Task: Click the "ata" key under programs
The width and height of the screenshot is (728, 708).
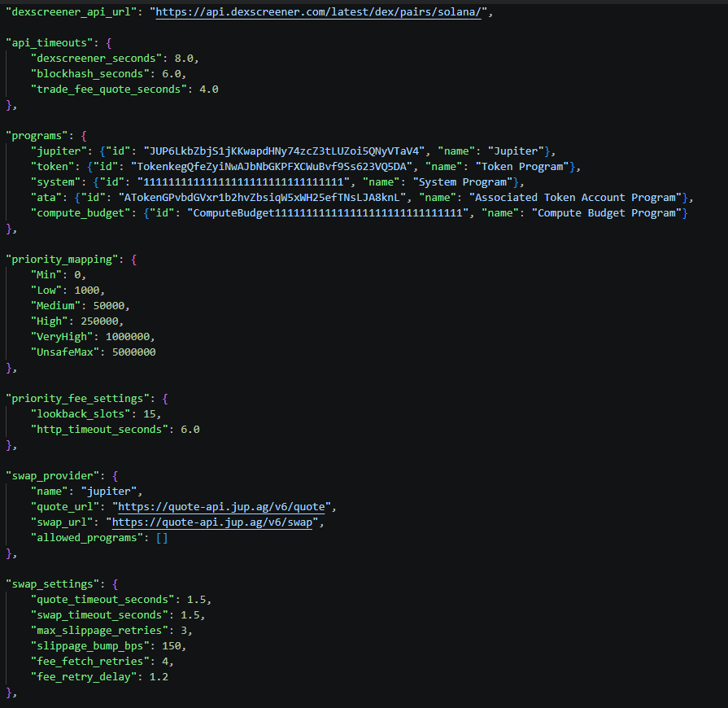Action: (46, 198)
